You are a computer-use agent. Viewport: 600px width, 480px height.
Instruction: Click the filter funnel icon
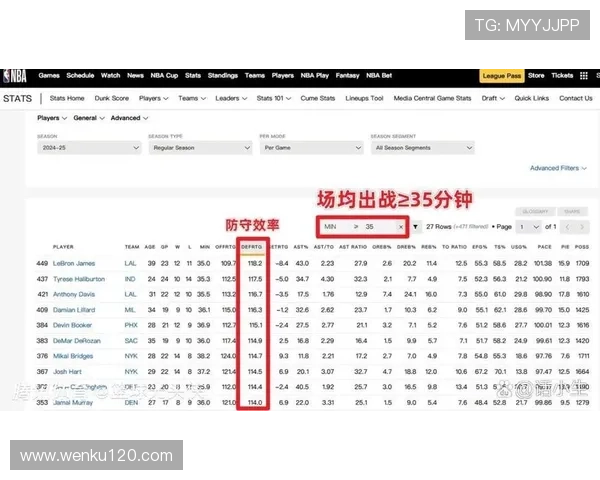(415, 227)
